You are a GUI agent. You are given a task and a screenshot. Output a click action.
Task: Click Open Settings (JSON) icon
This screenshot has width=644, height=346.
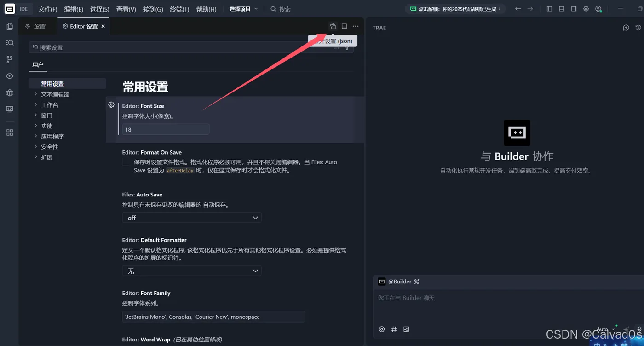333,26
